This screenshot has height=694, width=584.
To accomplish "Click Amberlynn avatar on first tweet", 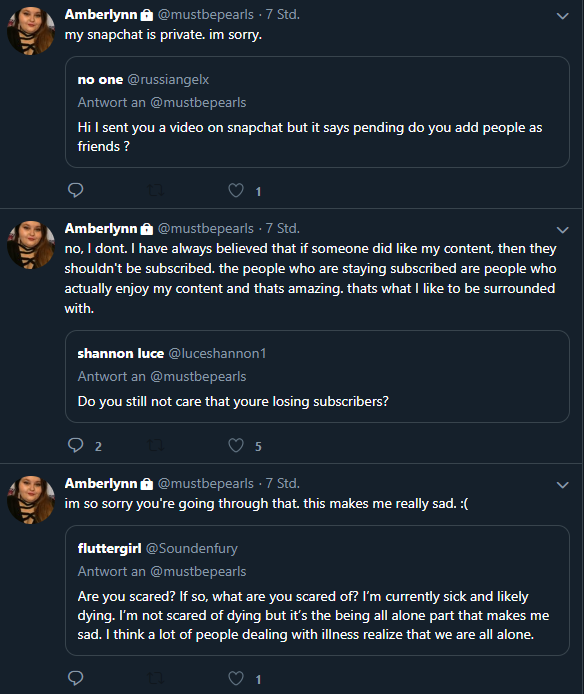I will click(x=31, y=31).
